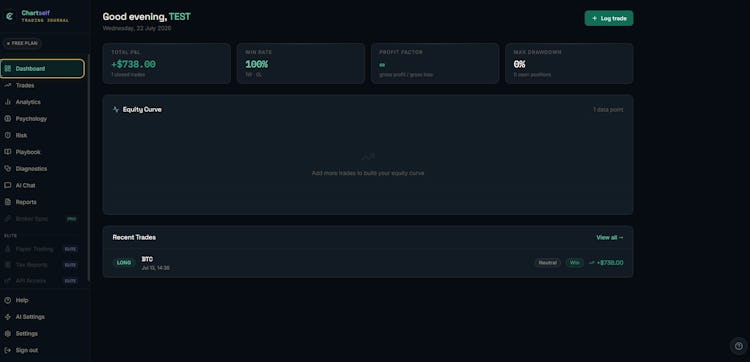Open the Risk sidebar icon
Viewport: 750px width, 362px height.
click(8, 135)
